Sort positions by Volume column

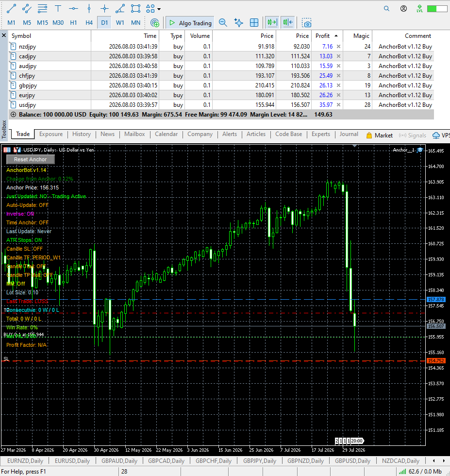[x=199, y=36]
